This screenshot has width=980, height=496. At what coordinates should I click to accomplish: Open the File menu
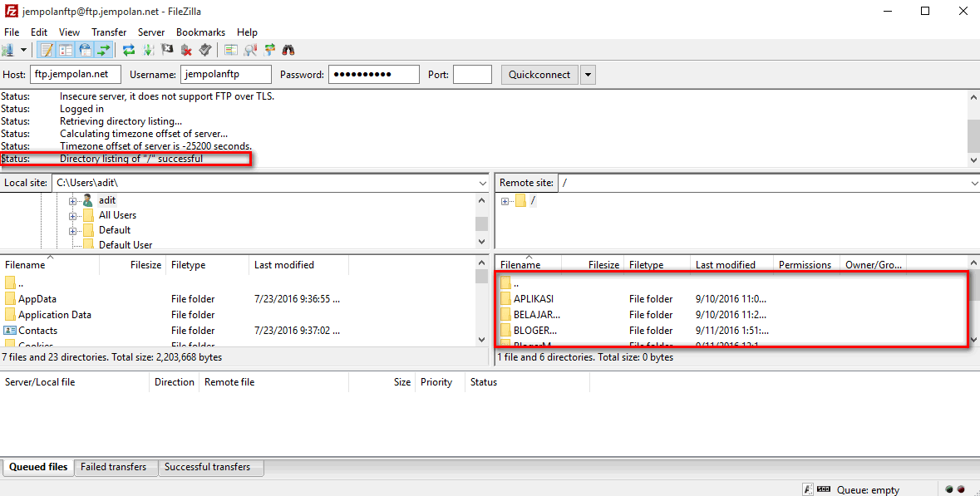click(12, 32)
